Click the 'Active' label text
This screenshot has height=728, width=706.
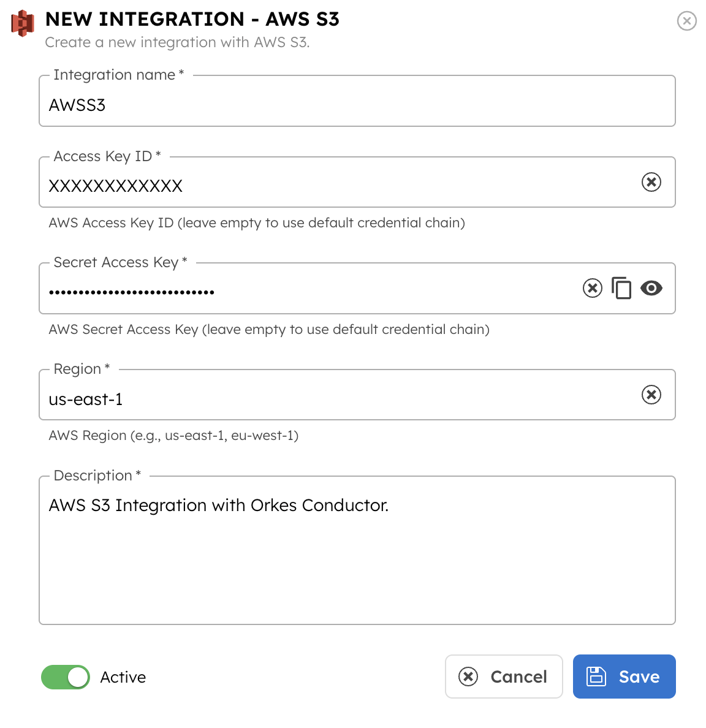click(x=123, y=677)
